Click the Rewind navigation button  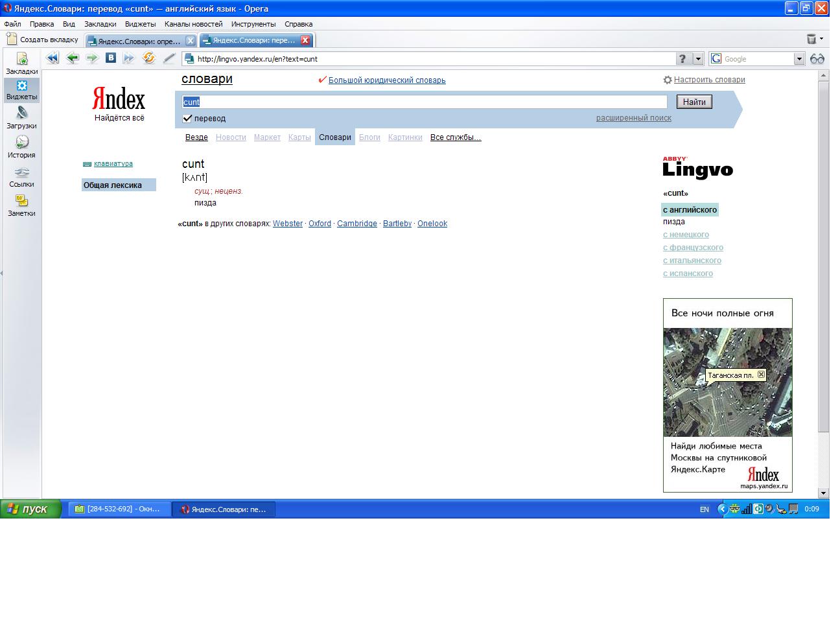pyautogui.click(x=52, y=58)
